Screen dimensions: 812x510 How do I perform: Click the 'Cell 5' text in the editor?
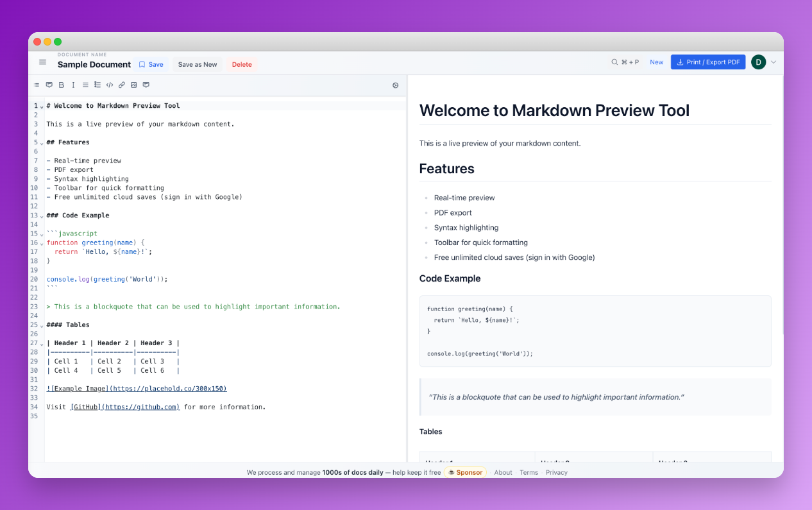click(110, 370)
